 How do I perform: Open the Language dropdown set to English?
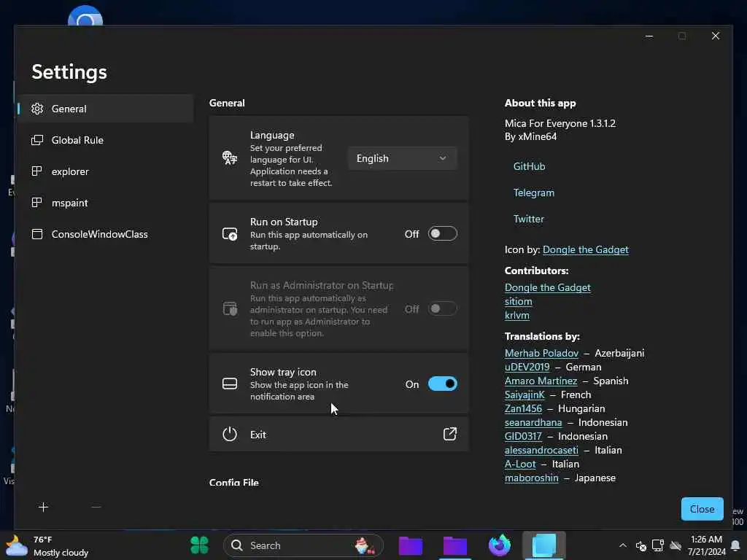click(x=403, y=158)
